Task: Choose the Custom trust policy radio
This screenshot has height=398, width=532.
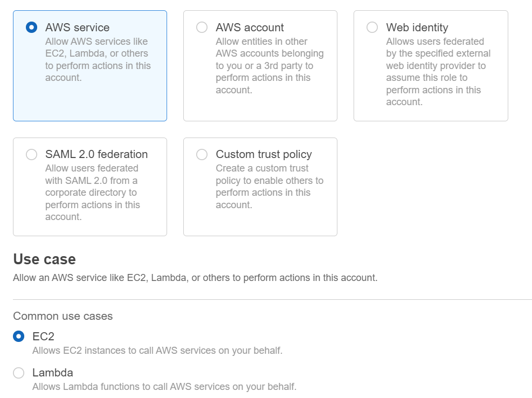Action: pos(202,154)
